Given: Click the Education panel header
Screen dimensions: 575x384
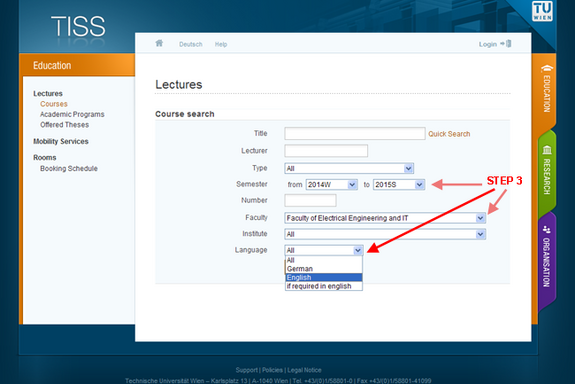Looking at the screenshot, I should (77, 65).
